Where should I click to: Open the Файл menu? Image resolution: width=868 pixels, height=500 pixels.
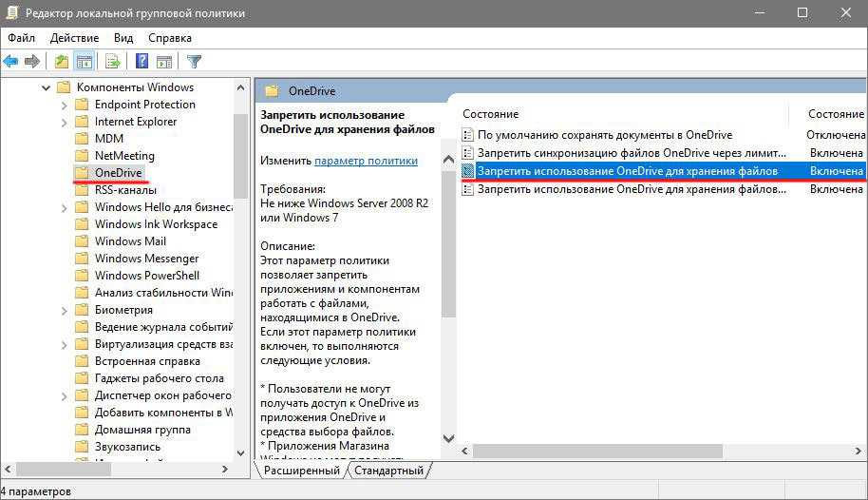22,38
